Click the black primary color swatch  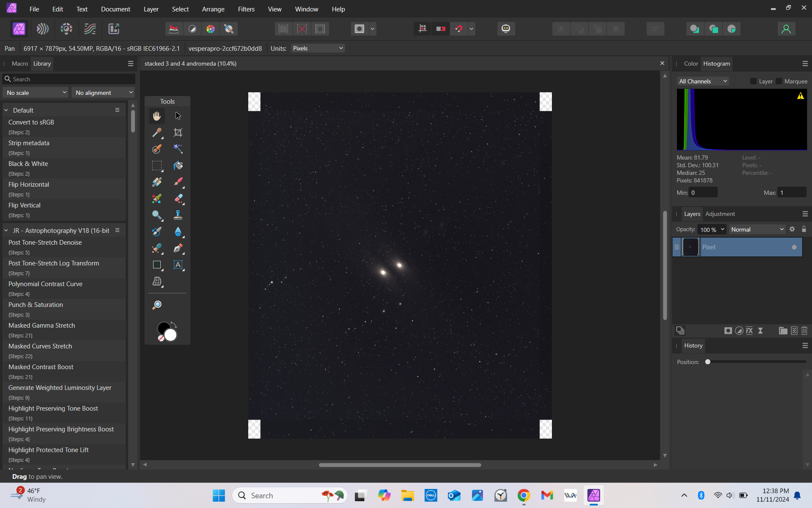pyautogui.click(x=163, y=328)
